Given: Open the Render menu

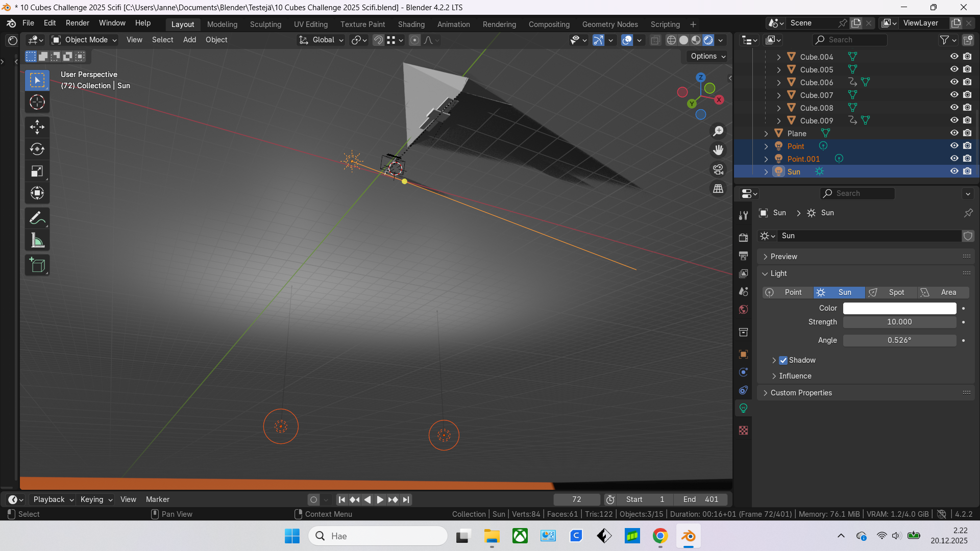Looking at the screenshot, I should 78,23.
